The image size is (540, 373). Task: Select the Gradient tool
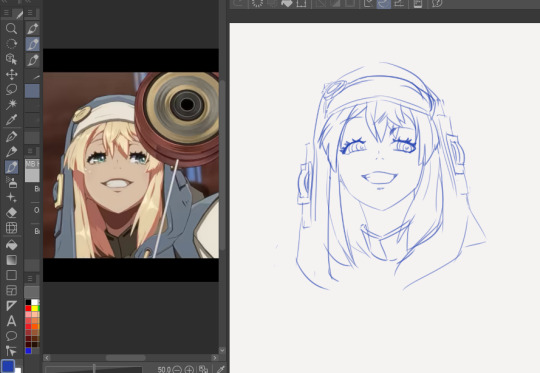[11, 260]
